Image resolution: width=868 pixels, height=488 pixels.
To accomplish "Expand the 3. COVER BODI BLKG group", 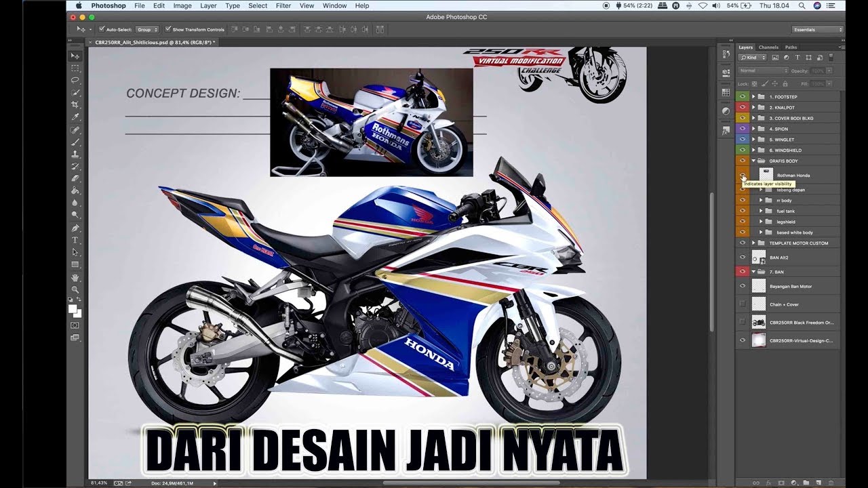I will (x=753, y=118).
